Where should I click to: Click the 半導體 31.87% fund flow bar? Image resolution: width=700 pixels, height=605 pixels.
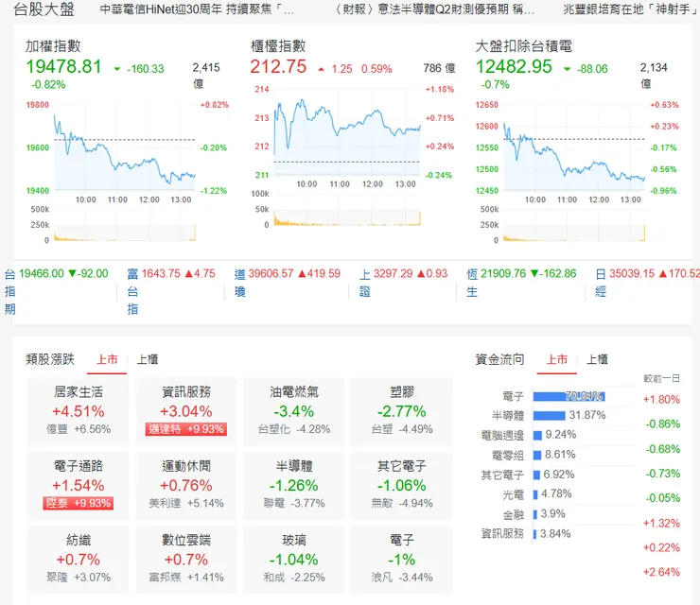click(x=549, y=415)
